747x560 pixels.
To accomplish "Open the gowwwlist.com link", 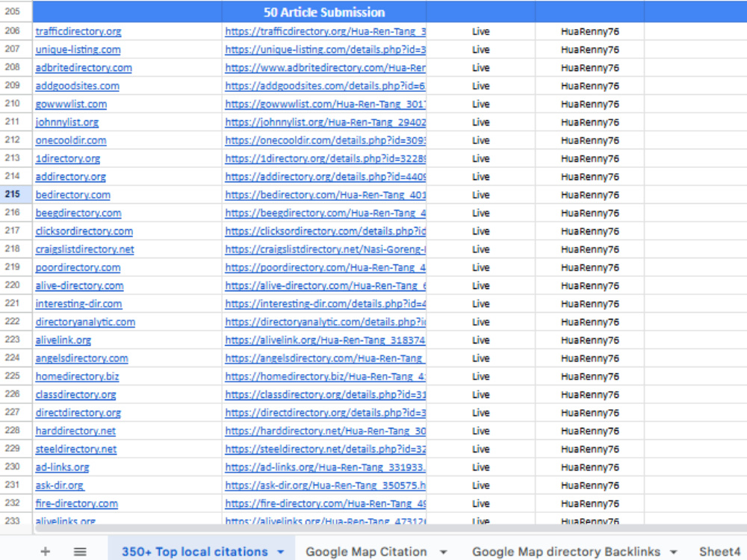I will point(71,104).
